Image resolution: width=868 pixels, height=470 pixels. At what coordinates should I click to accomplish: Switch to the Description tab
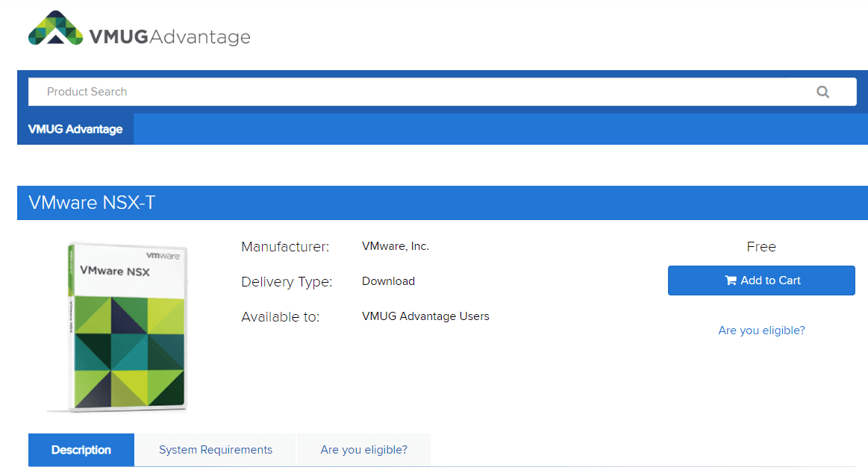point(81,450)
